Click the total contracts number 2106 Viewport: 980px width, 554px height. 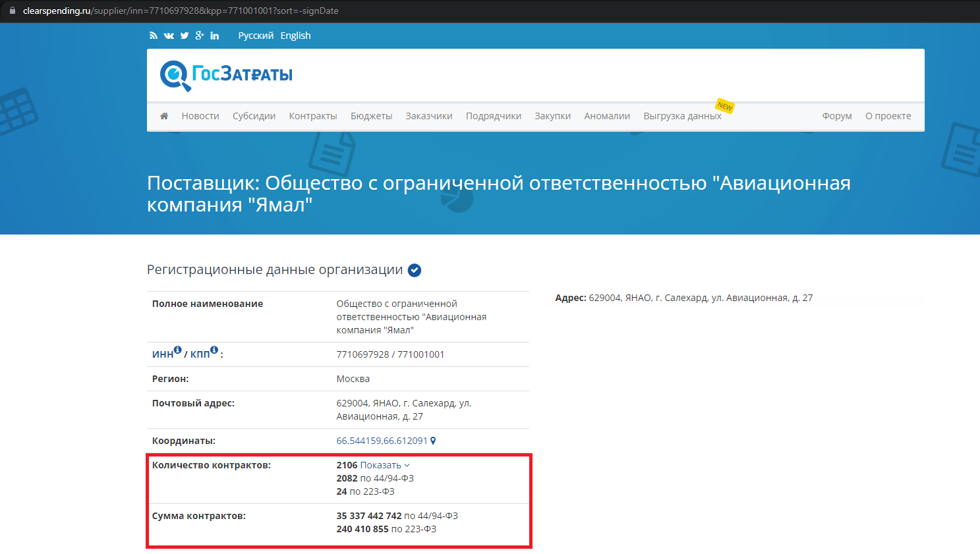coord(347,465)
